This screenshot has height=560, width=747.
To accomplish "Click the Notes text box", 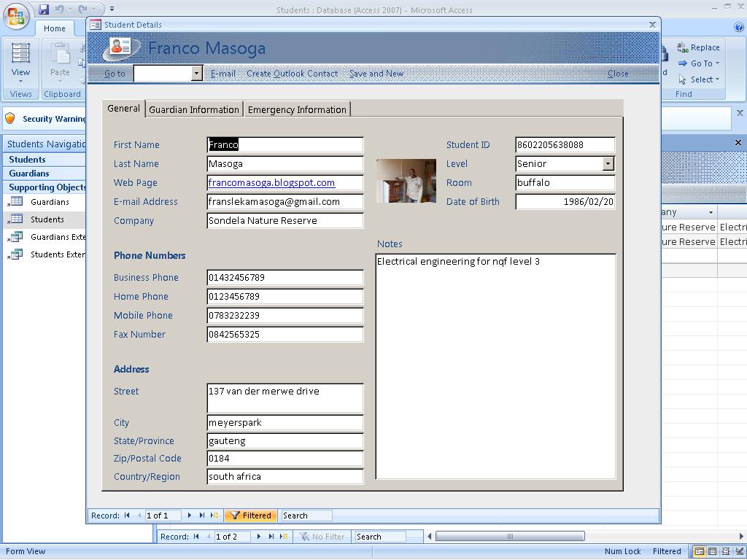I will pyautogui.click(x=496, y=366).
